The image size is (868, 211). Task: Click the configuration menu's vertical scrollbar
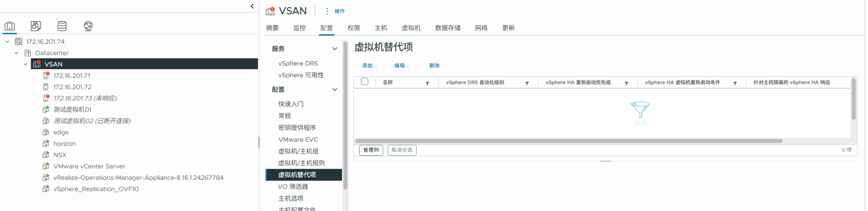click(345, 116)
